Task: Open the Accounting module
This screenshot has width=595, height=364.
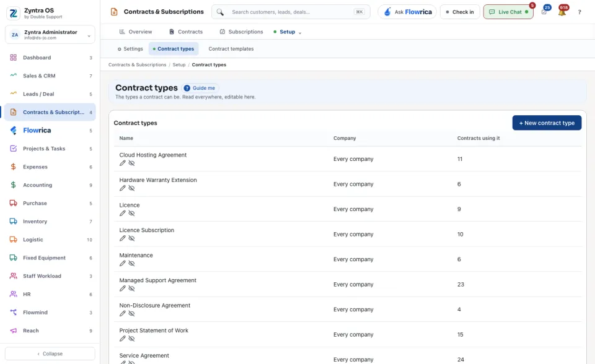Action: 50,185
